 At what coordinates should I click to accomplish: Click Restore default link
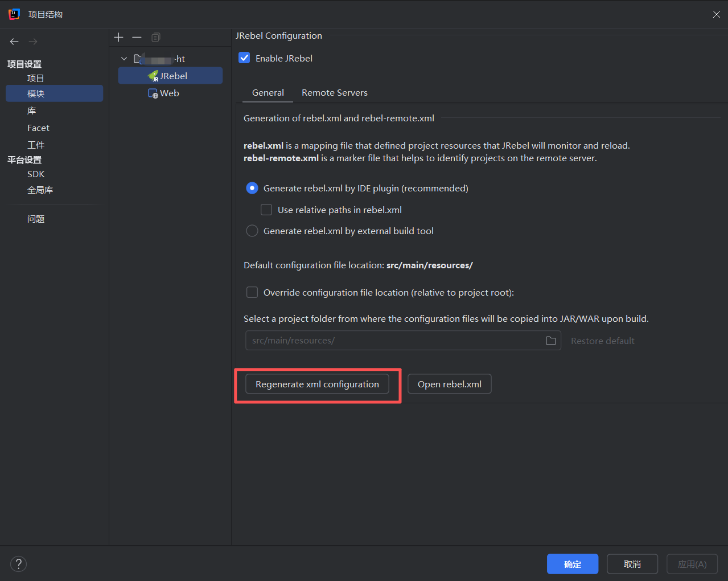click(603, 341)
